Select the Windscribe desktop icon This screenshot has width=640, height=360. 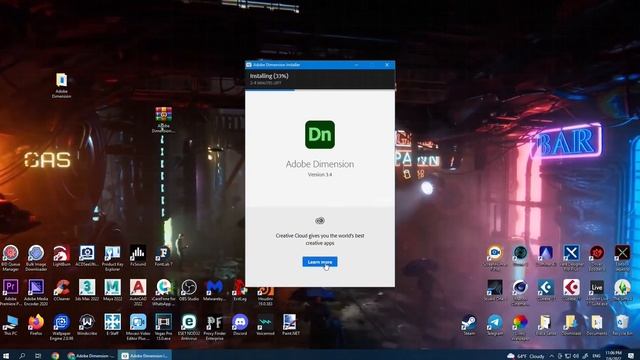pos(87,325)
